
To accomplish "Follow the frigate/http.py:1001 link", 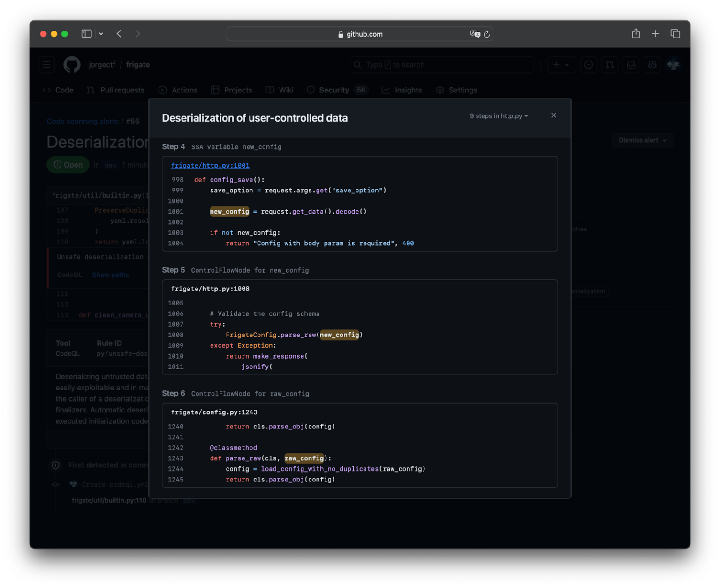I will (x=210, y=165).
